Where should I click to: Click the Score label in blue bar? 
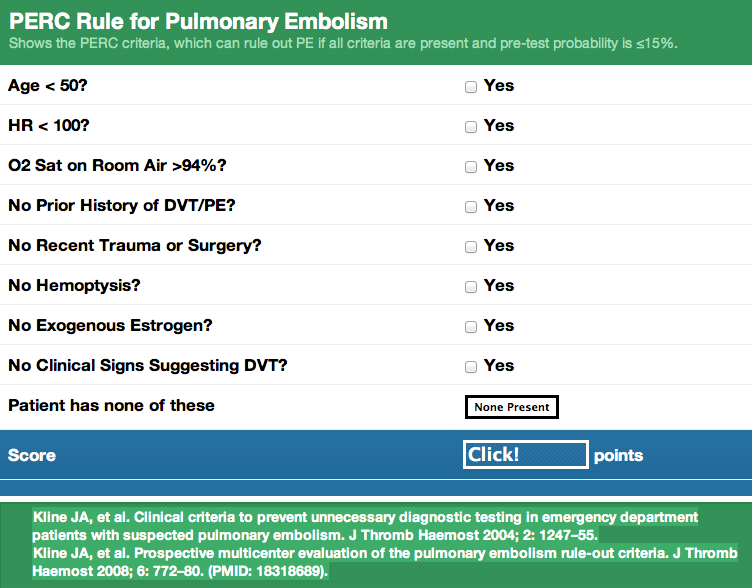32,455
